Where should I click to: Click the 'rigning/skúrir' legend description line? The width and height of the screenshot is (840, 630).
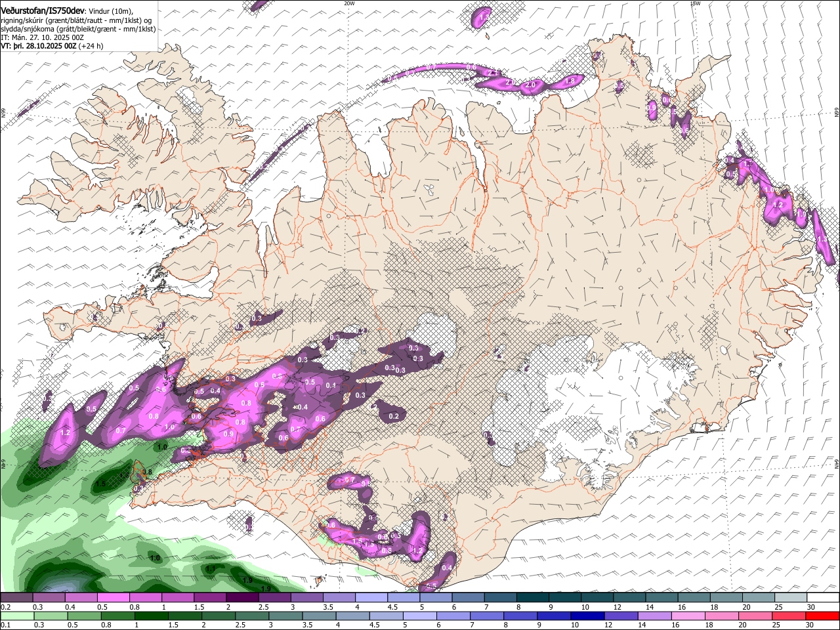click(76, 20)
